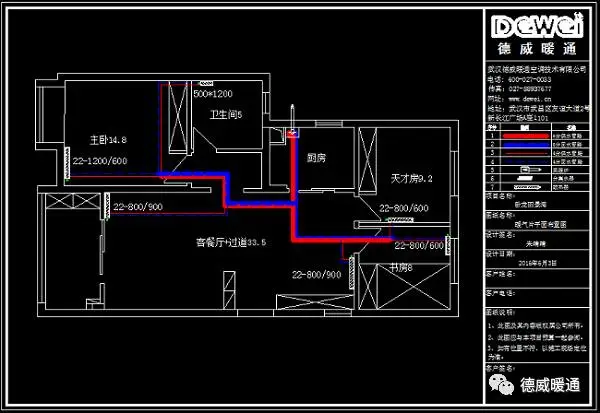Click the 书房8 room label

coord(401,268)
